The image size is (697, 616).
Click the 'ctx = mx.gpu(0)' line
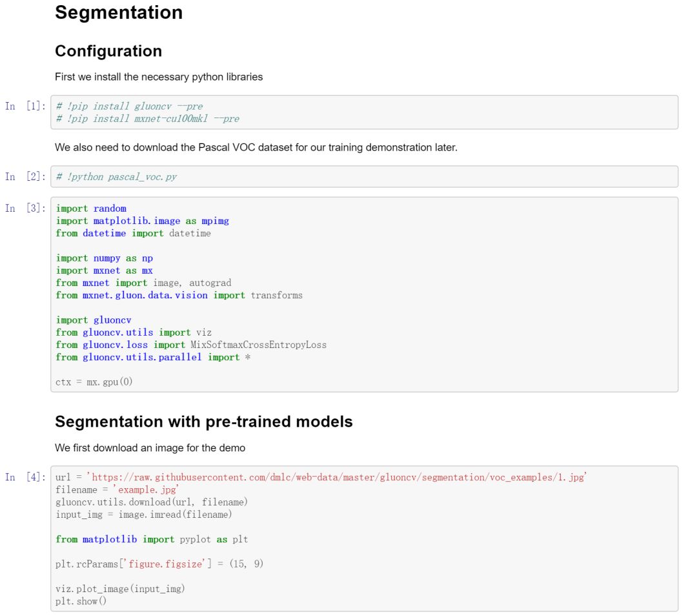(x=94, y=382)
